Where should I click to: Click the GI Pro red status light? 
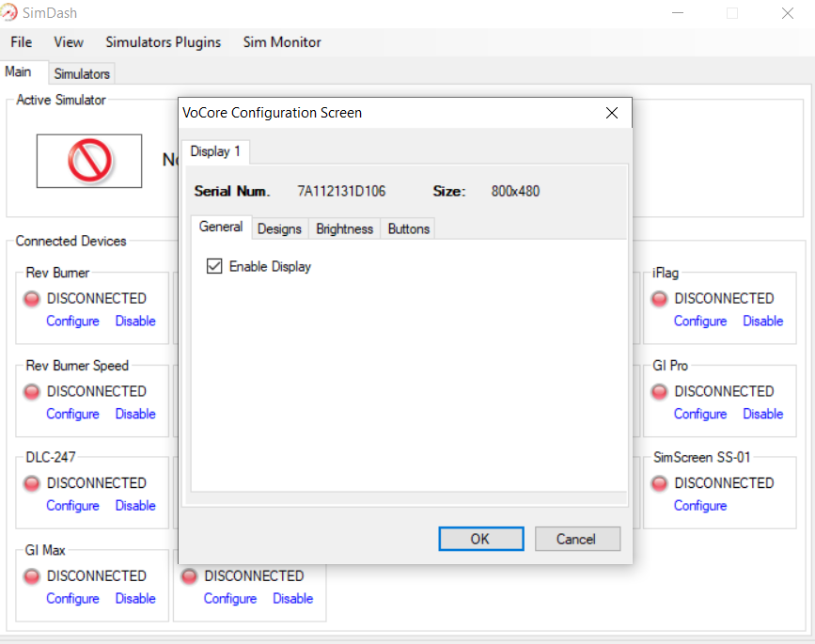pyautogui.click(x=660, y=391)
